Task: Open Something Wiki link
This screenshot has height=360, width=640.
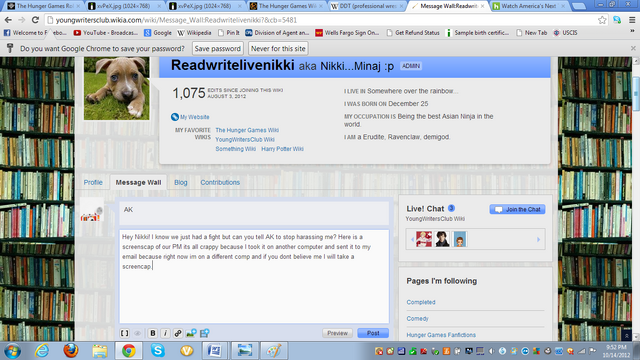Action: click(x=236, y=149)
